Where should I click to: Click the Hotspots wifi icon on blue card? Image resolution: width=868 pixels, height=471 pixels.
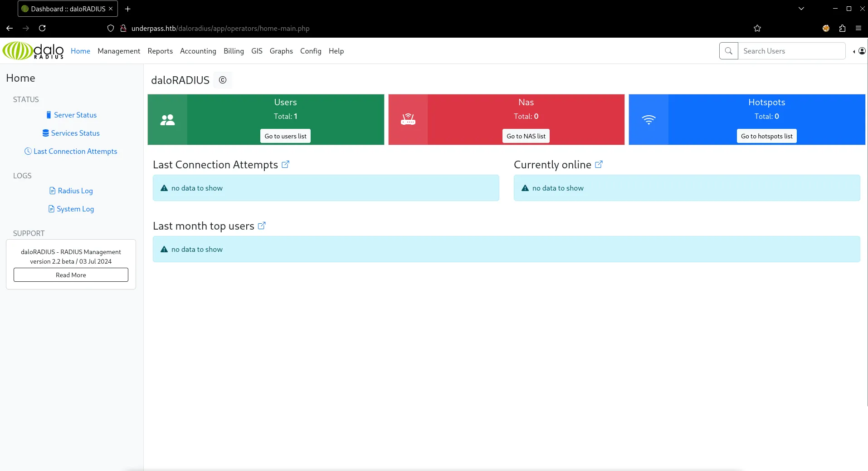pos(649,120)
